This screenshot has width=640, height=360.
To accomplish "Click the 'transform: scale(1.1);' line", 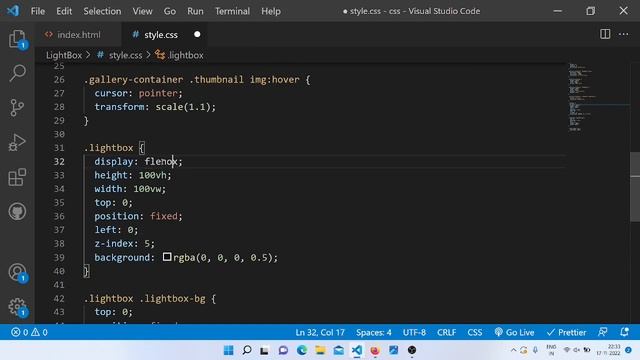I will [155, 107].
